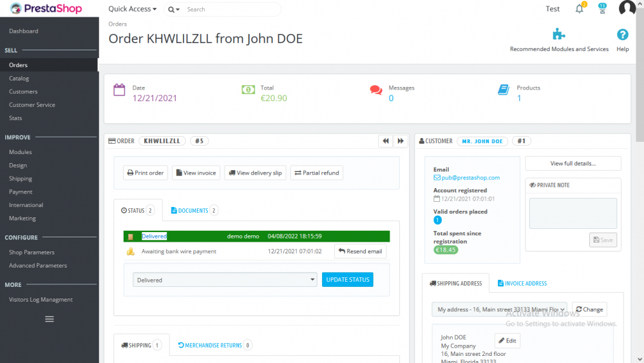Screen dimensions: 644x363
Task: Open Customers in sidebar
Action: pos(23,92)
